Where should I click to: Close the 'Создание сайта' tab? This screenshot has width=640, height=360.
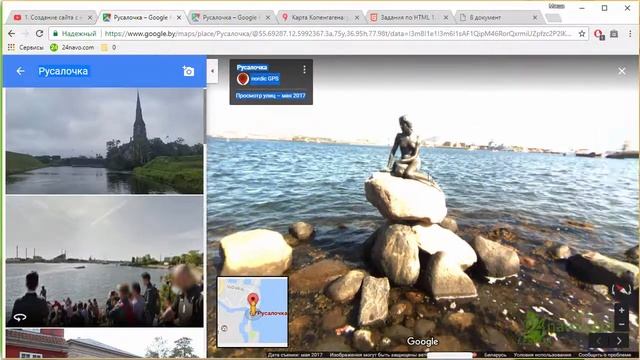90,18
